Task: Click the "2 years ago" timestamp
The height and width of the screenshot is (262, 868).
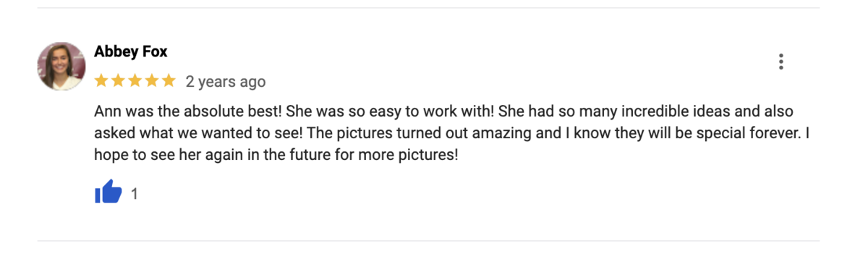Action: (x=226, y=82)
